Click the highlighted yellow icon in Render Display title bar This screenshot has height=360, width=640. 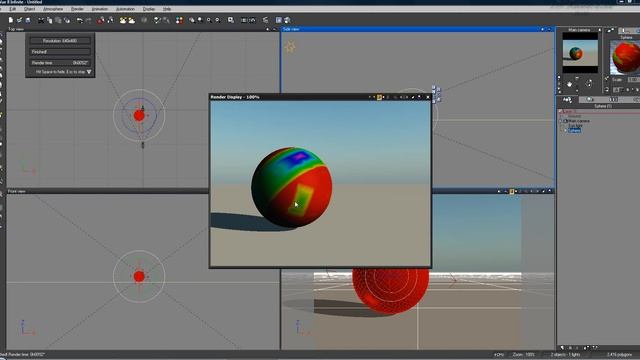point(379,97)
